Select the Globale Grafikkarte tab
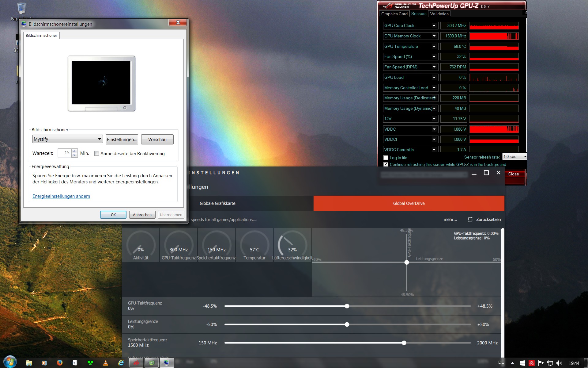The width and height of the screenshot is (588, 368). click(x=217, y=203)
